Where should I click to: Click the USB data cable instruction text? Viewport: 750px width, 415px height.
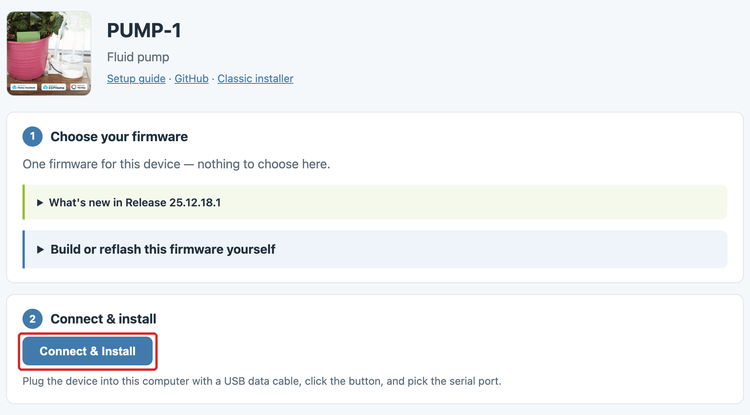262,381
